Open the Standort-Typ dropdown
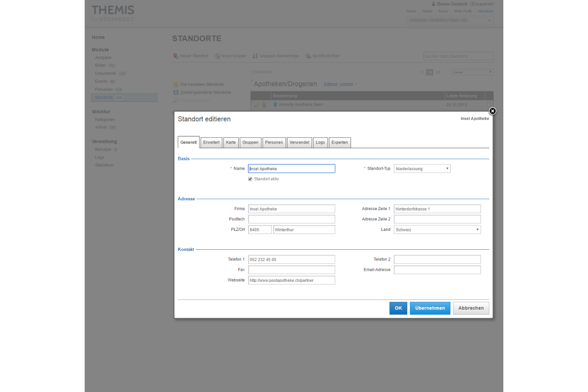The image size is (588, 392). pos(422,169)
